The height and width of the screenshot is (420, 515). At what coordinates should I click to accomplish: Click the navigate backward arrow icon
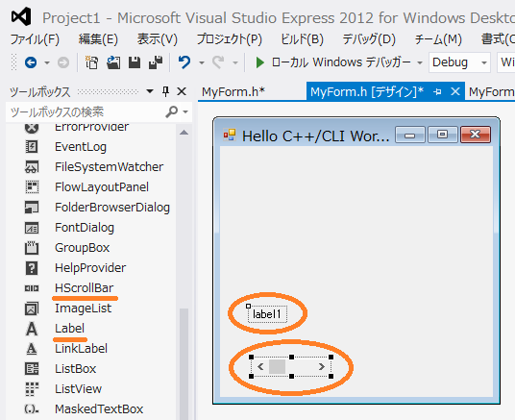click(31, 62)
